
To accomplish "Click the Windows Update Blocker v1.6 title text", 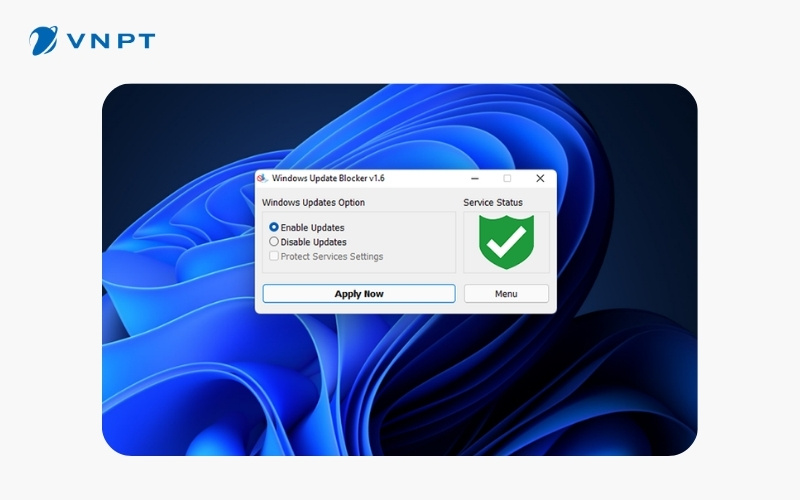I will 328,178.
